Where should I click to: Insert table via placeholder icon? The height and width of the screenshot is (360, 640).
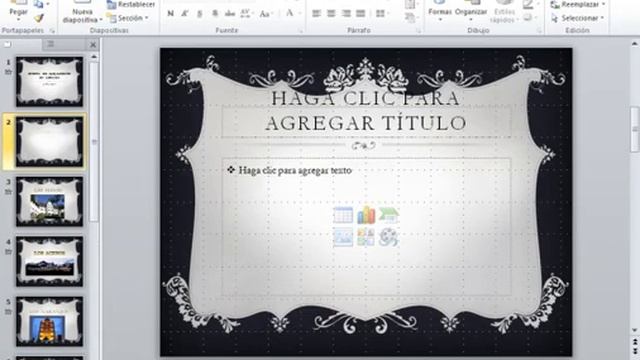point(343,215)
